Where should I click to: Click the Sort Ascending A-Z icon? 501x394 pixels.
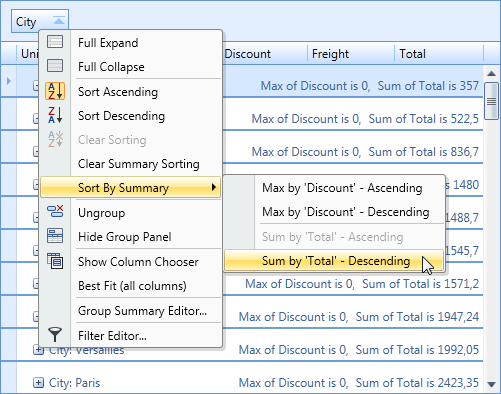pos(55,91)
